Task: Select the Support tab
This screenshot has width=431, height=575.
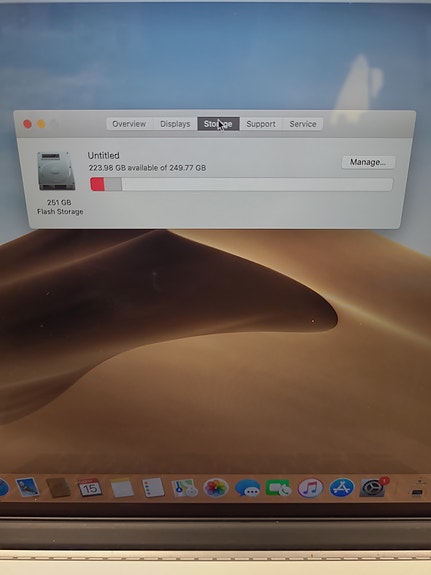Action: tap(261, 124)
